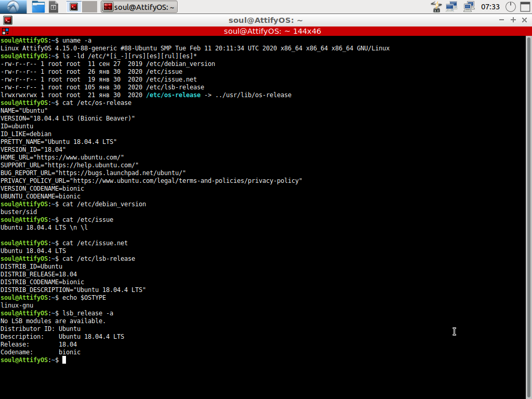Click the linux-gnu output line
This screenshot has width=532, height=399.
tap(17, 305)
